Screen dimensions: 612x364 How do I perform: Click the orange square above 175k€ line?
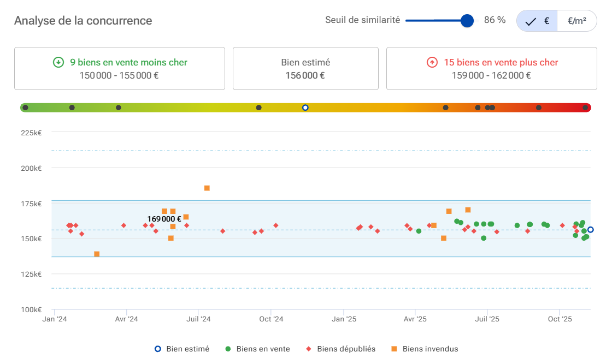coord(207,188)
